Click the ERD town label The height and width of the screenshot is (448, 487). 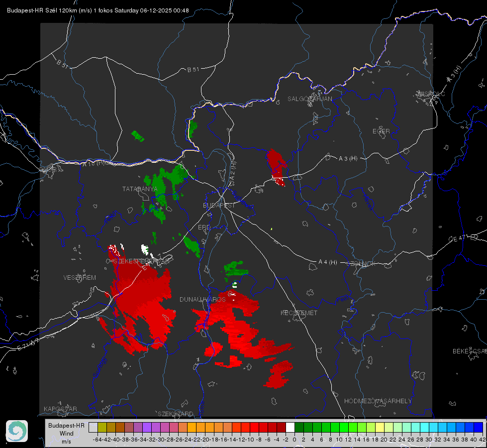click(204, 227)
